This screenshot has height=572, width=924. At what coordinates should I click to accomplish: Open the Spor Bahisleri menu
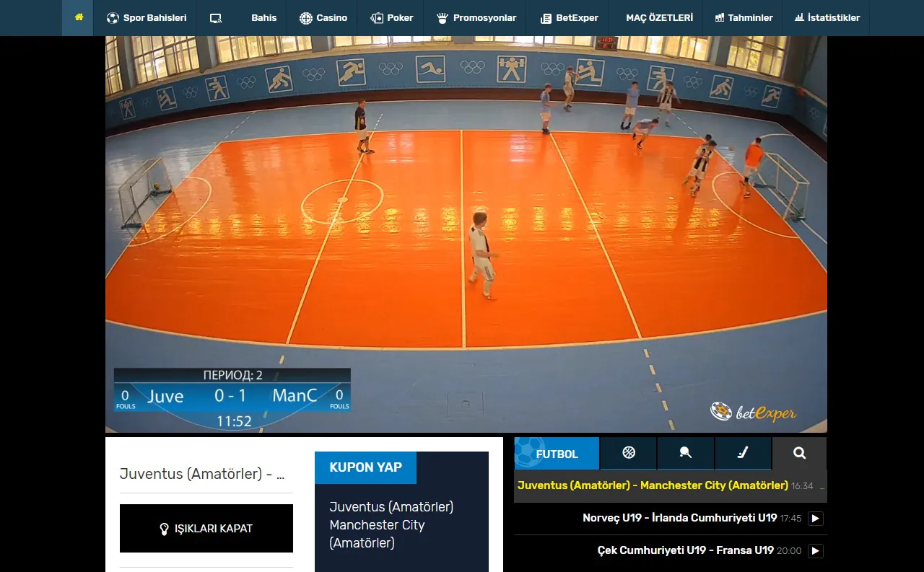[147, 18]
